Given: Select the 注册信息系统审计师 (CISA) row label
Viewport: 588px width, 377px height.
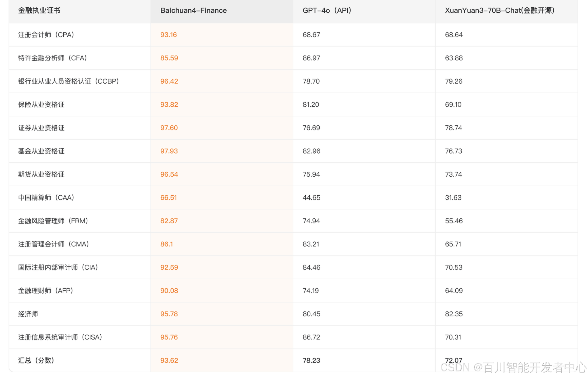Looking at the screenshot, I should [x=60, y=337].
